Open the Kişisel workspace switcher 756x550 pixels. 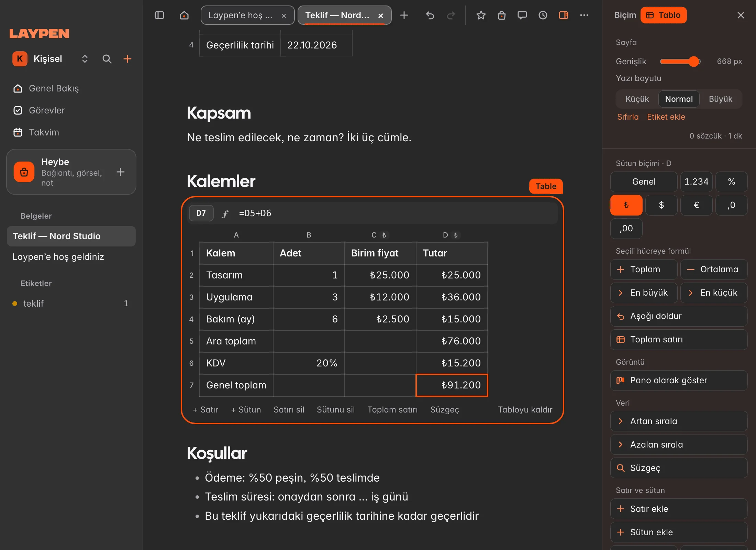pos(51,59)
